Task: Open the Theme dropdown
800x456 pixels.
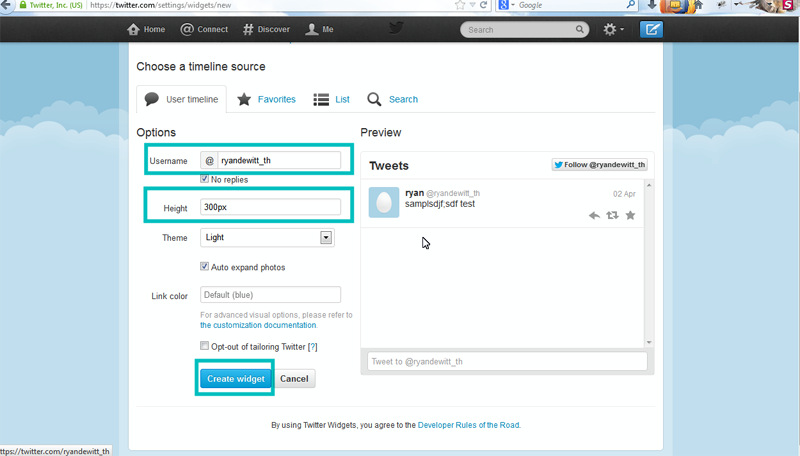Action: 267,237
